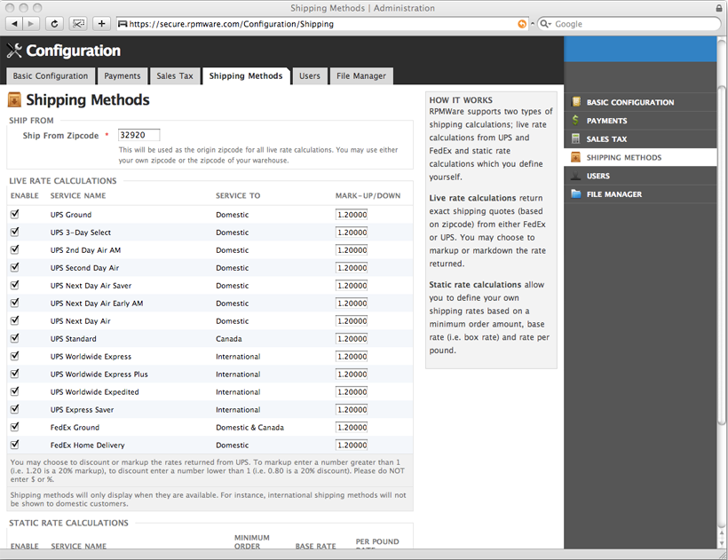Uncheck UPS Next Day Air Early AM
Image resolution: width=728 pixels, height=560 pixels.
coord(15,303)
